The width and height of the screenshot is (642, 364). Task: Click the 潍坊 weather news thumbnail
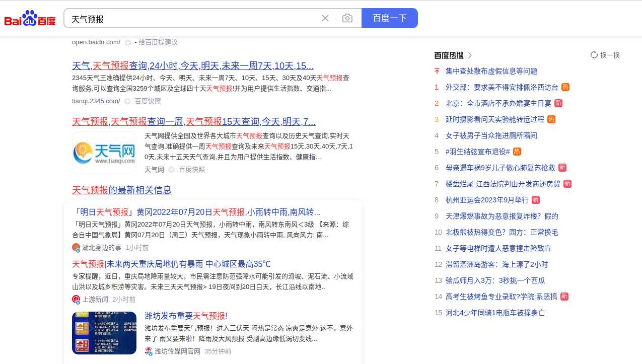point(104,333)
